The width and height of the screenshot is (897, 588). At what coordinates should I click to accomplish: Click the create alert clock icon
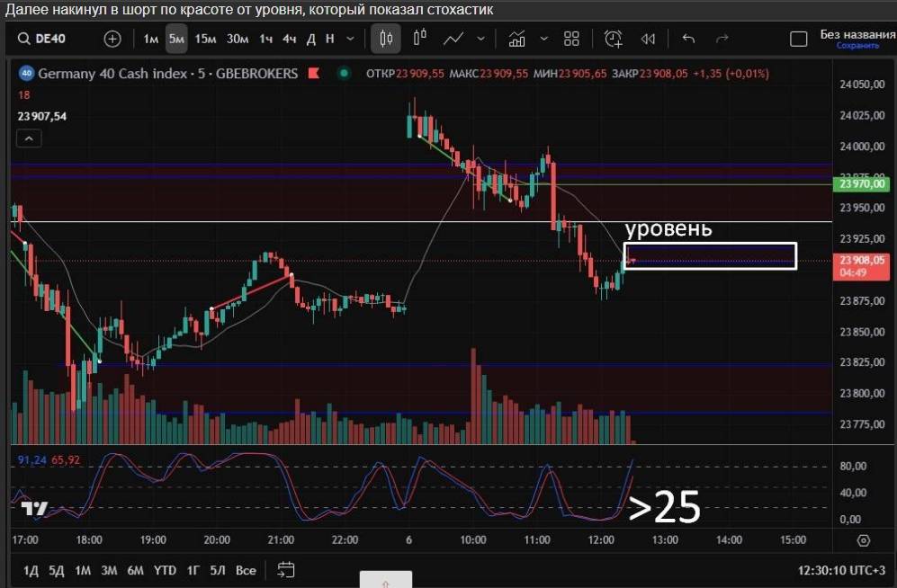point(614,39)
